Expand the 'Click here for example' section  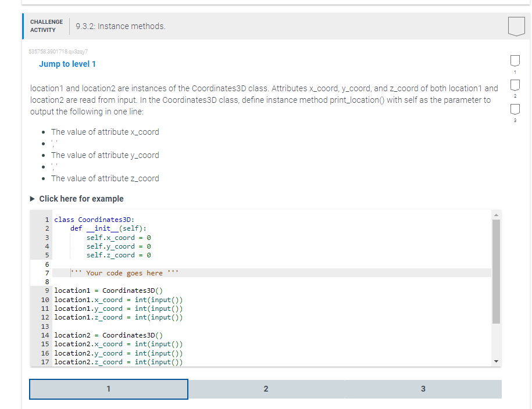(77, 199)
